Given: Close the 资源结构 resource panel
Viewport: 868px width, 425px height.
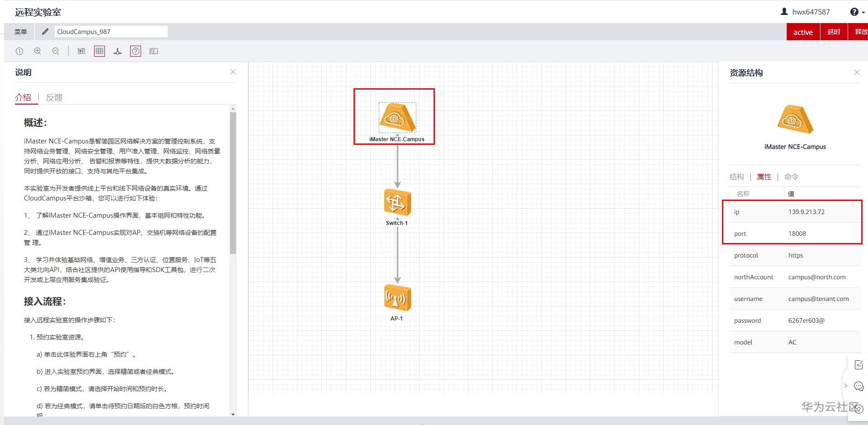Looking at the screenshot, I should point(857,72).
